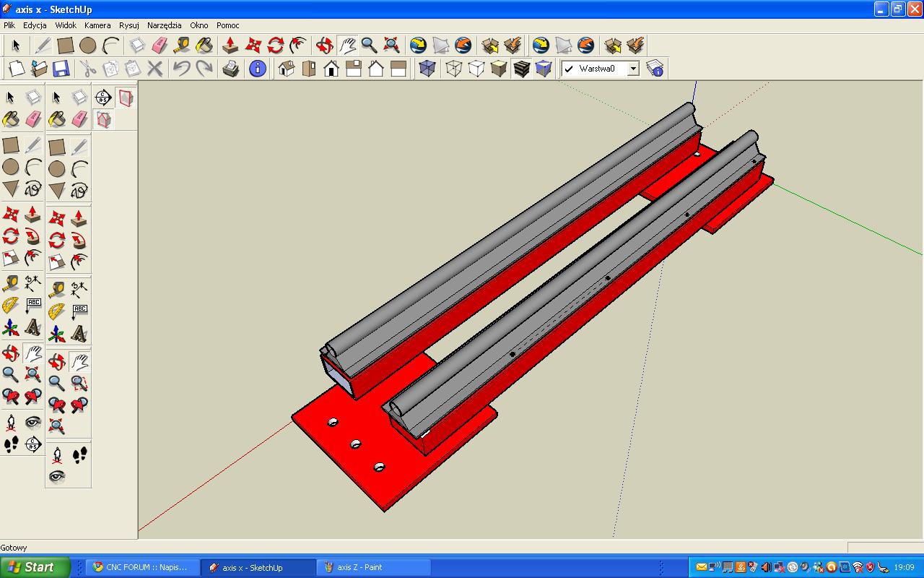The width and height of the screenshot is (924, 578).
Task: Select the pink Eraser in the top toolbar
Action: pos(160,46)
